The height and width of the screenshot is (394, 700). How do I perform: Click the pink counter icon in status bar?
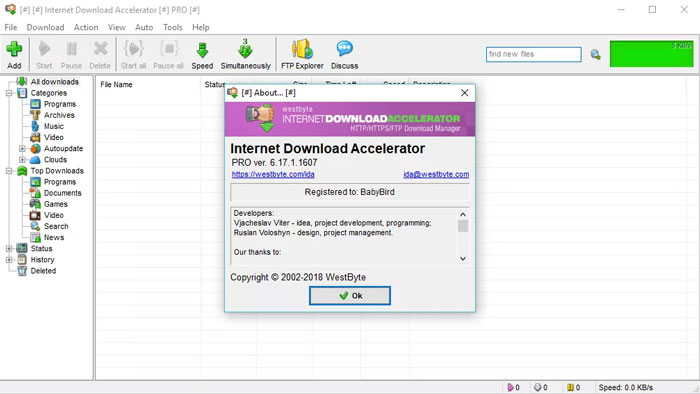coord(510,387)
